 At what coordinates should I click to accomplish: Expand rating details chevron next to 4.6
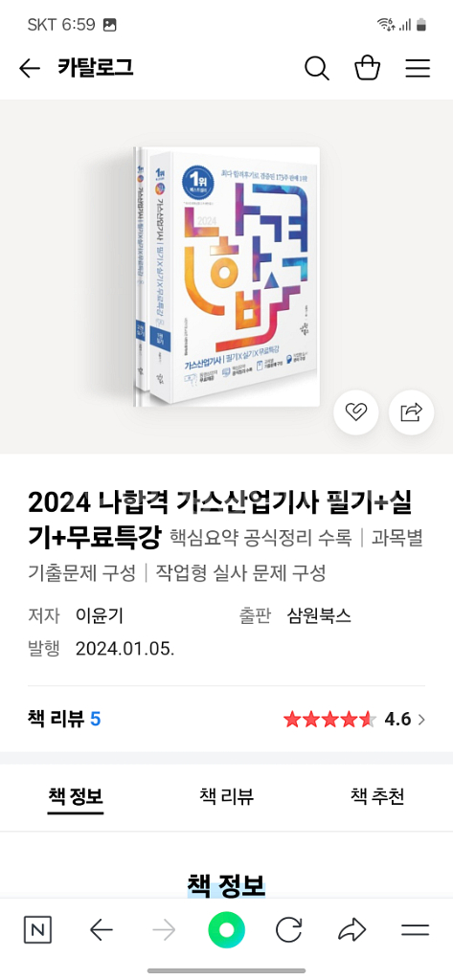pyautogui.click(x=421, y=720)
